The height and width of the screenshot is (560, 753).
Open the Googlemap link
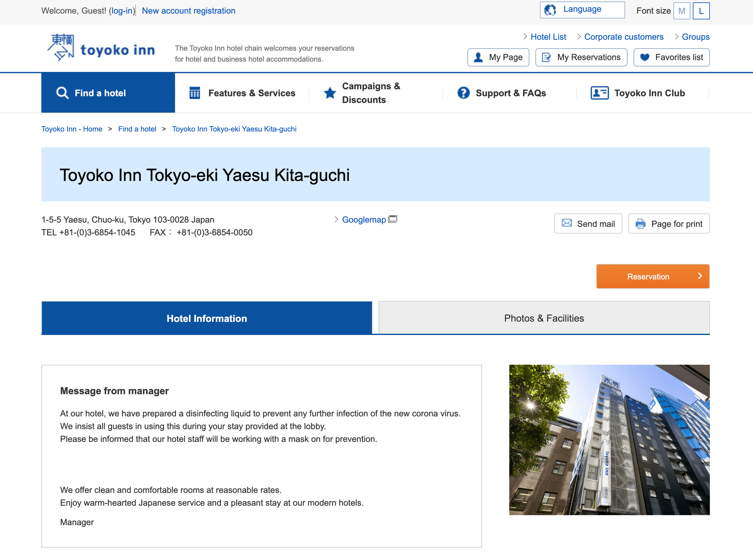364,219
